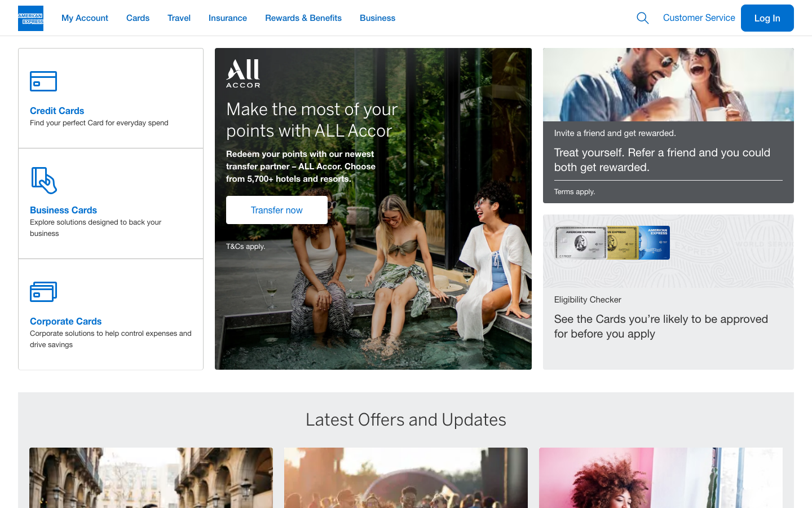Click the ALL Accor logo
812x508 pixels.
point(243,74)
